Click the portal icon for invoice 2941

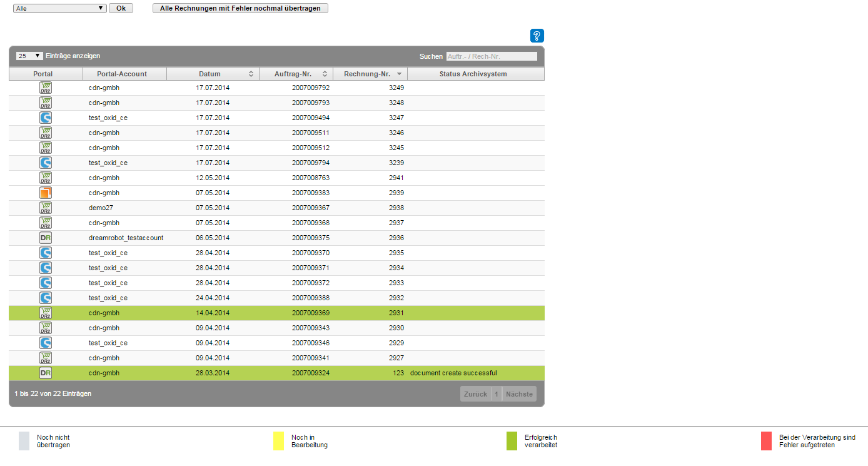click(46, 178)
